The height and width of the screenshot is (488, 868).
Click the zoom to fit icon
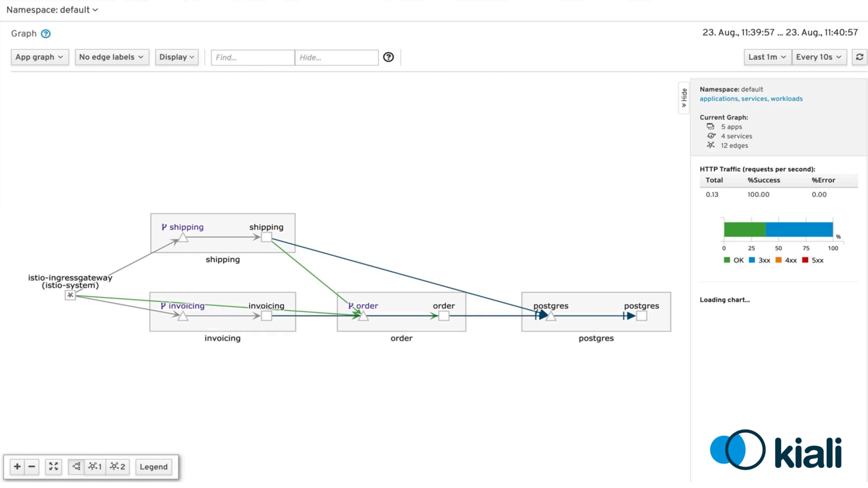tap(53, 466)
